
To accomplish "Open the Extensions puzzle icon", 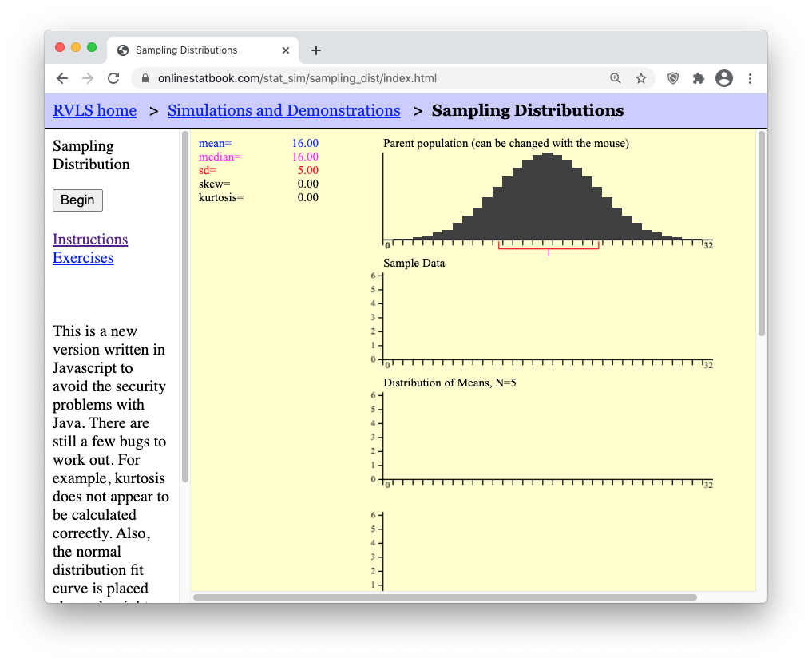I will [x=699, y=78].
